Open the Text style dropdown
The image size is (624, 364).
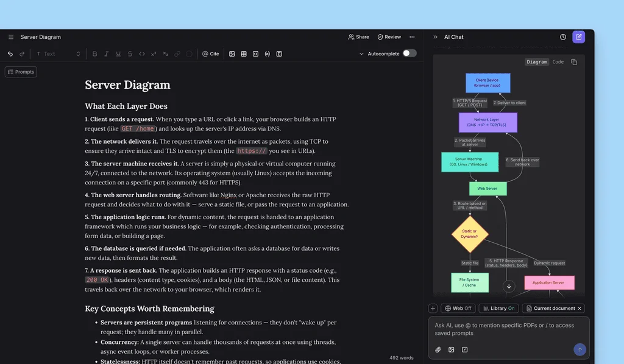pyautogui.click(x=58, y=54)
